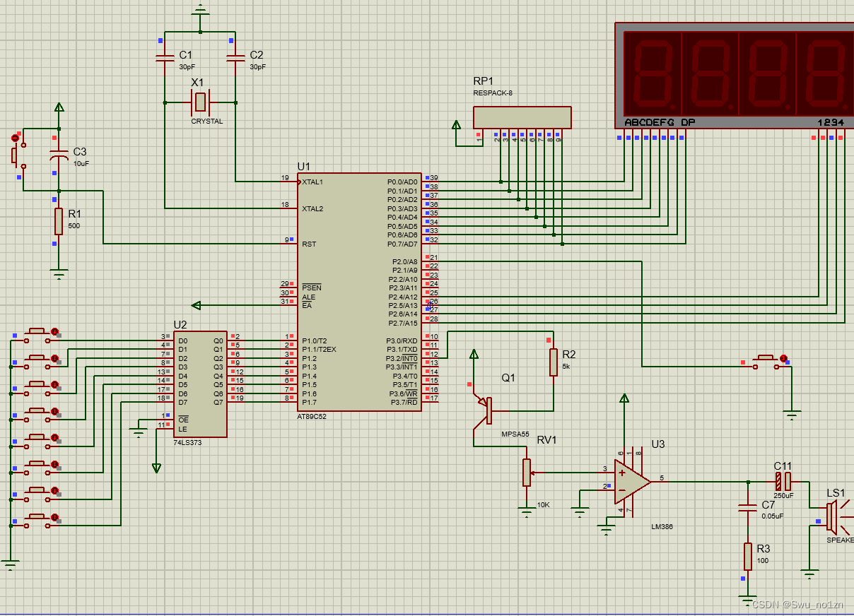Click the 10uF value of C3

(81, 163)
